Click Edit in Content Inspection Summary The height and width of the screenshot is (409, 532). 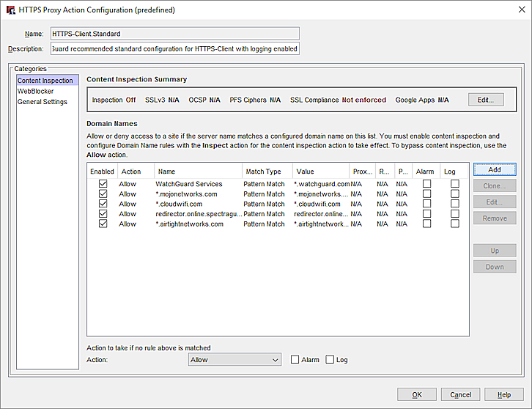tap(486, 100)
